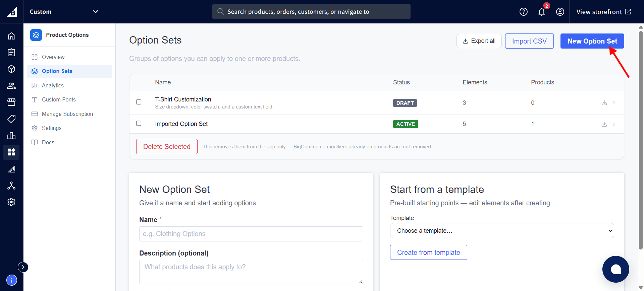Open the integrations node icon in the sidebar
Screen dimensions: 644x291
(x=11, y=186)
